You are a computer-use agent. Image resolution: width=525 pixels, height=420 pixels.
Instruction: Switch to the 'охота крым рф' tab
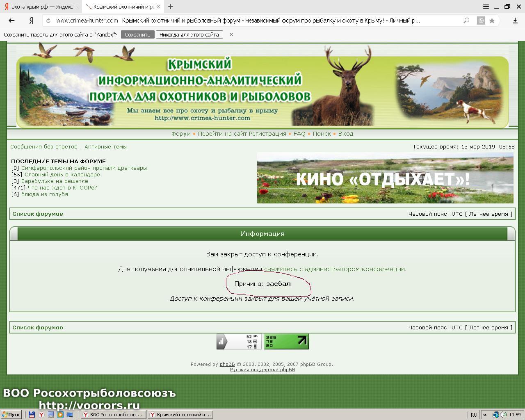[41, 7]
